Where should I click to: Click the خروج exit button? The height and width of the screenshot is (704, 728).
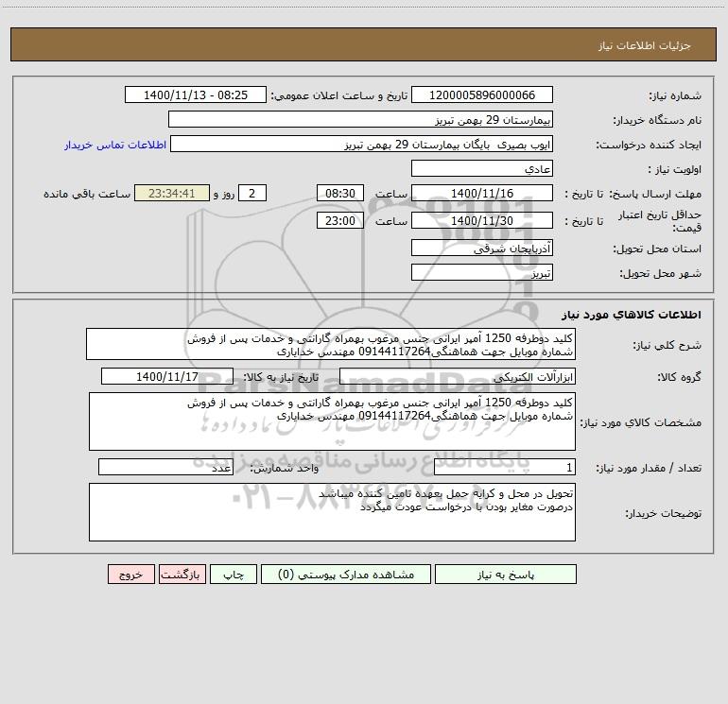point(130,575)
